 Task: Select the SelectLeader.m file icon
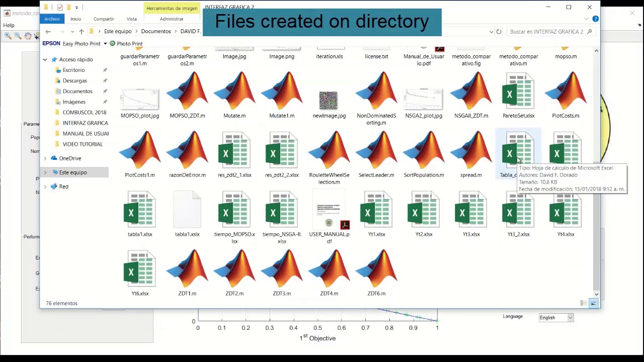pyautogui.click(x=376, y=150)
